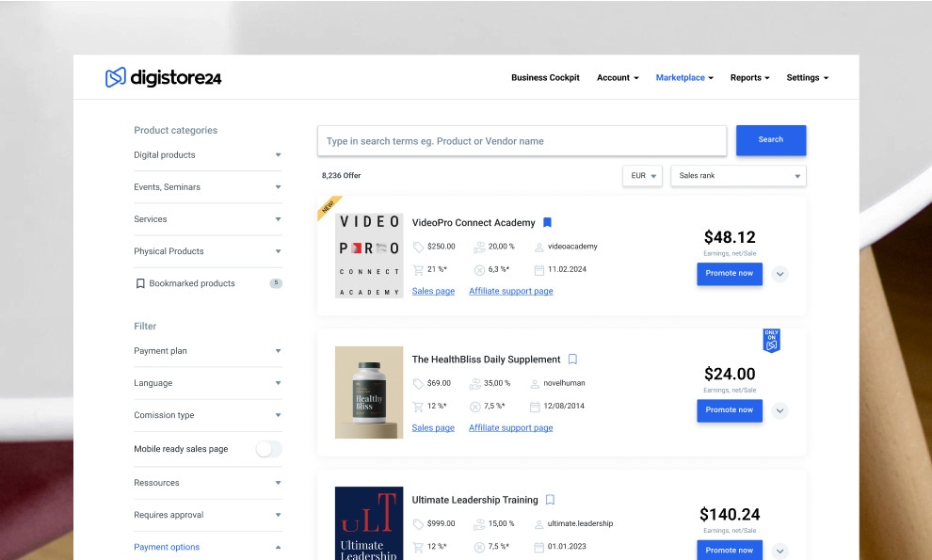This screenshot has height=560, width=932.
Task: Open the Affiliate support page link for HealthBliss
Action: 510,427
